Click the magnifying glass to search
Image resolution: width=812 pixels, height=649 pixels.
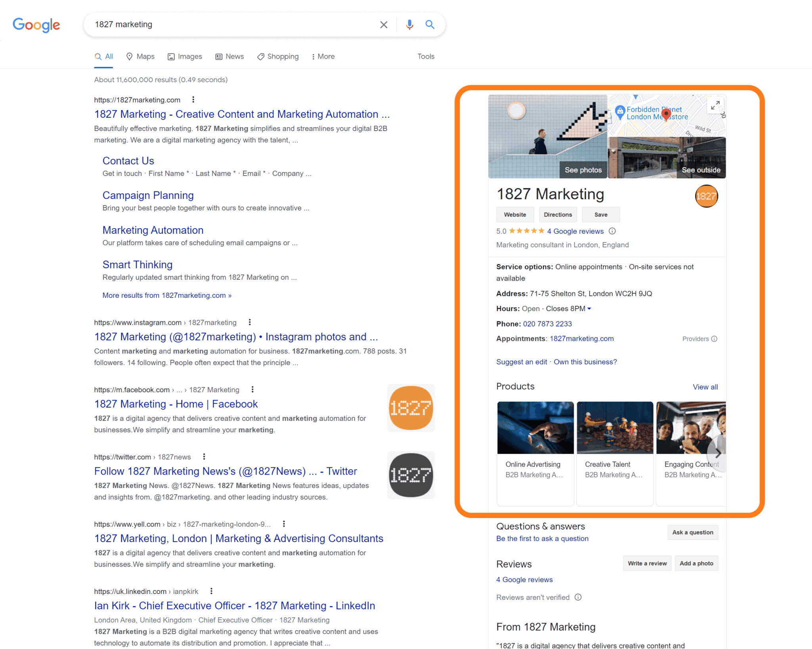point(430,24)
